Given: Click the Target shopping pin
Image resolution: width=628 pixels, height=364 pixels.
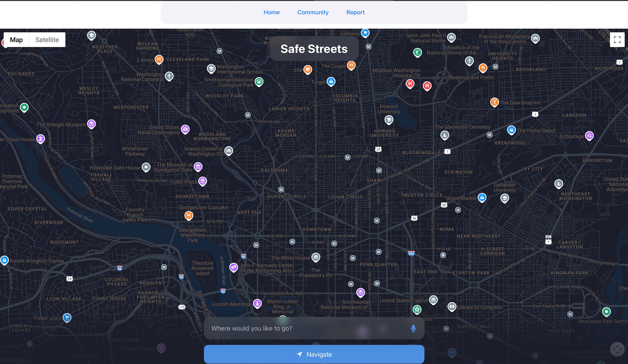Looking at the screenshot, I should click(331, 81).
